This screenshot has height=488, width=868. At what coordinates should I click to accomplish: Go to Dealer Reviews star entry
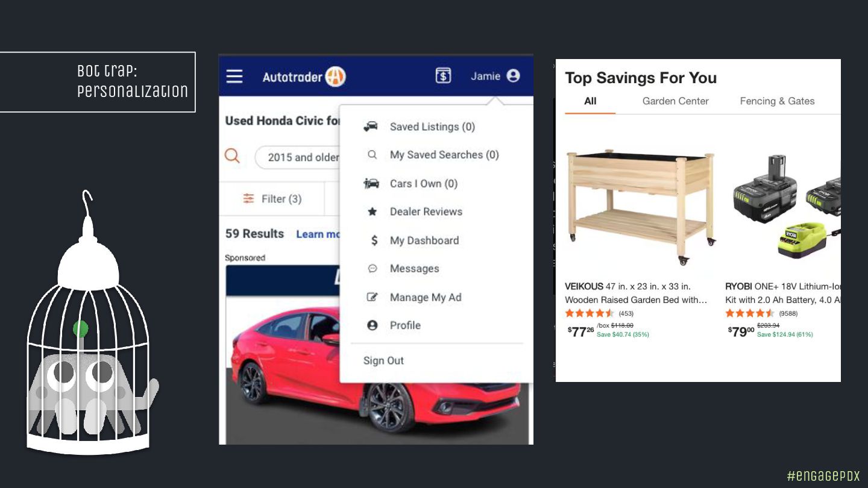pos(415,211)
